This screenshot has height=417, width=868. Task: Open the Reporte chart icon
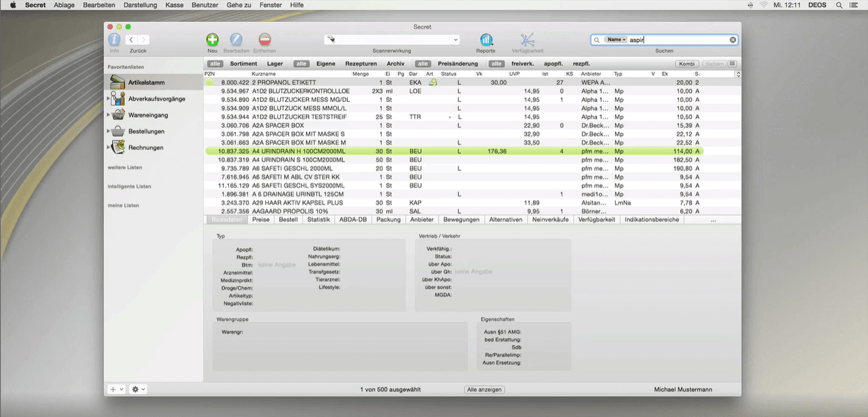pos(486,40)
